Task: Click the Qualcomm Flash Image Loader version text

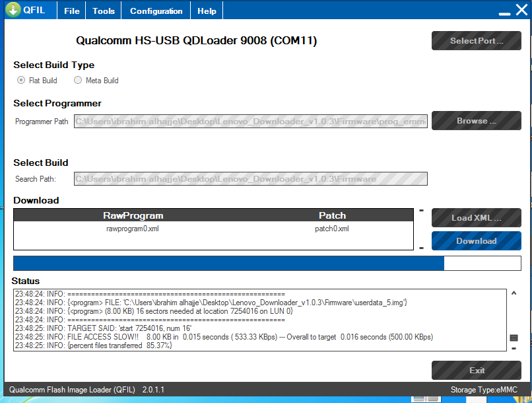Action: [x=86, y=390]
